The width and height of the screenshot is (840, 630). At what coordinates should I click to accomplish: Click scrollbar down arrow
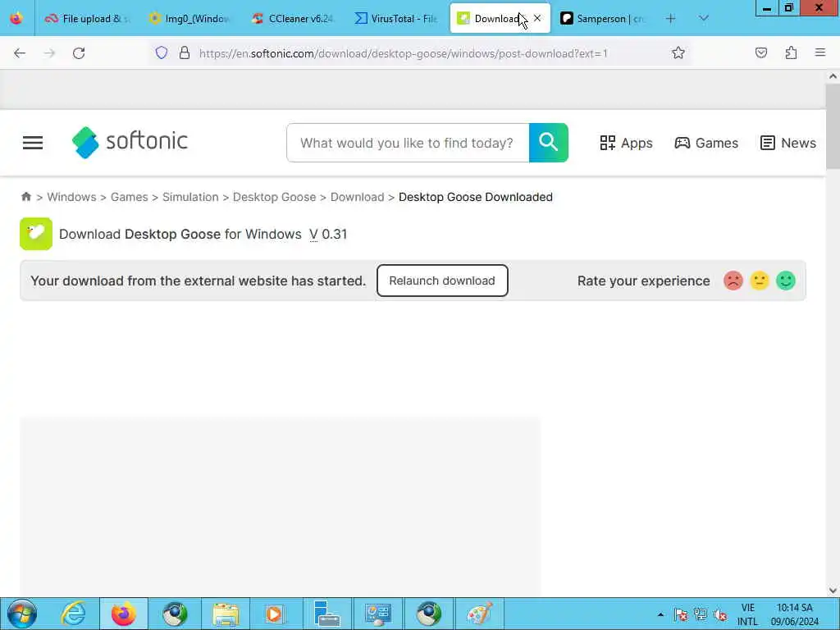pos(833,591)
